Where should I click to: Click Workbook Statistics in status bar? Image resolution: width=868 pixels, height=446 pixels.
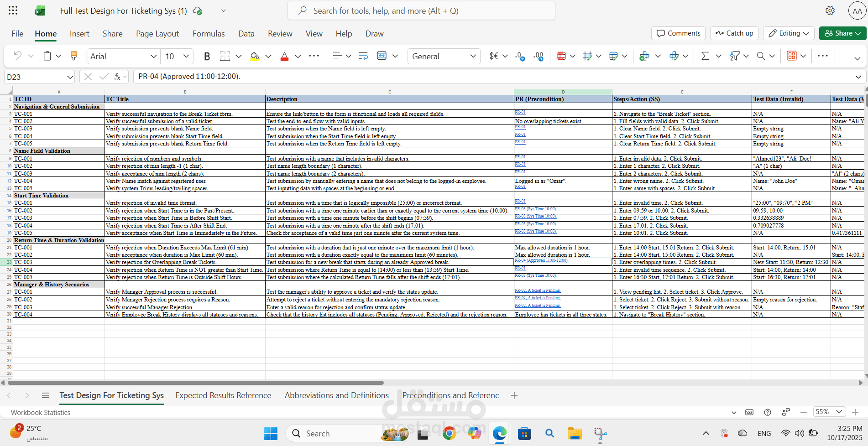pyautogui.click(x=41, y=412)
